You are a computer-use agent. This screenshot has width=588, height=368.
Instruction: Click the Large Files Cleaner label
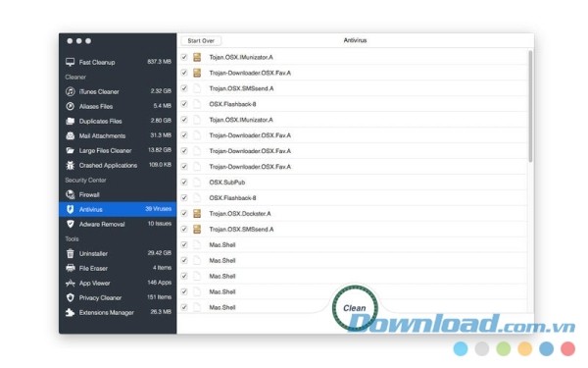click(106, 150)
